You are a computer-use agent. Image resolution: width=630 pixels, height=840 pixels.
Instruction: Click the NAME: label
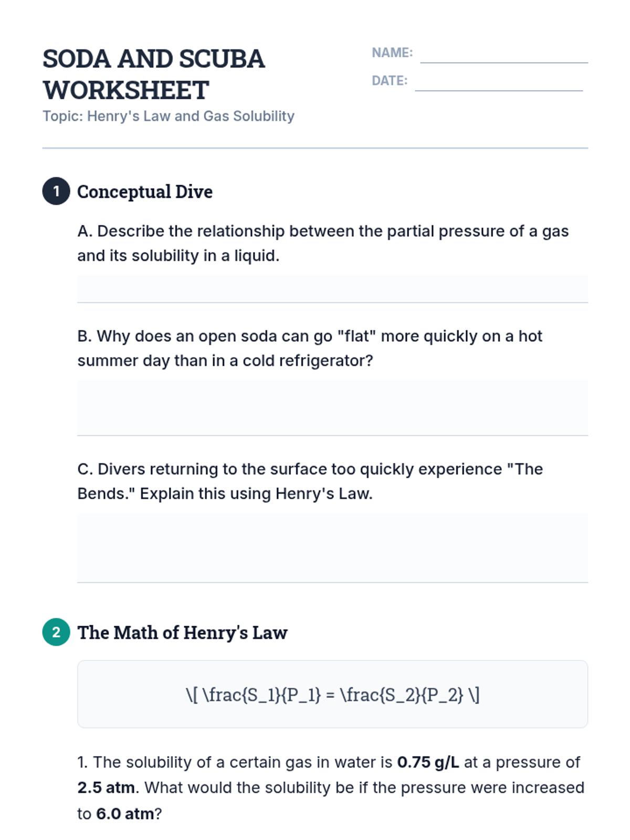(x=392, y=53)
